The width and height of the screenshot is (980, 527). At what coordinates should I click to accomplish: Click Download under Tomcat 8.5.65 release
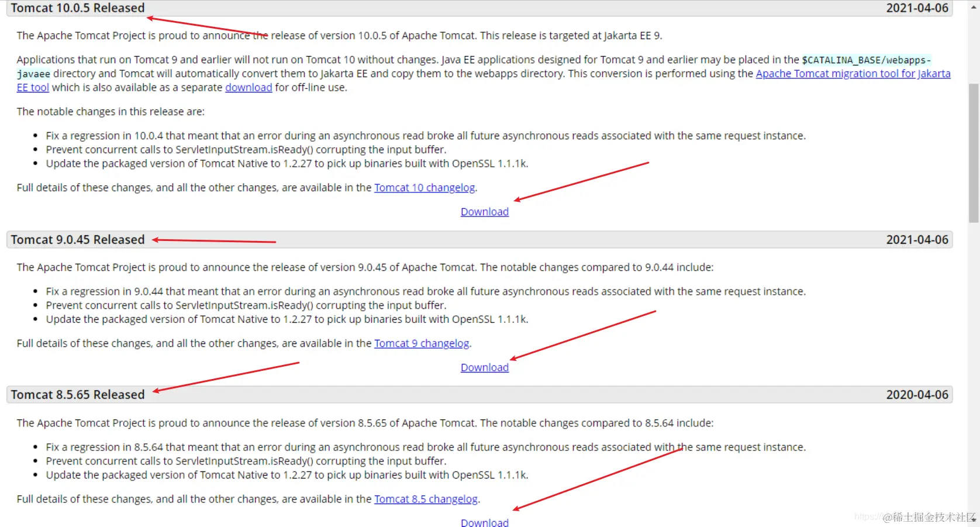tap(485, 522)
